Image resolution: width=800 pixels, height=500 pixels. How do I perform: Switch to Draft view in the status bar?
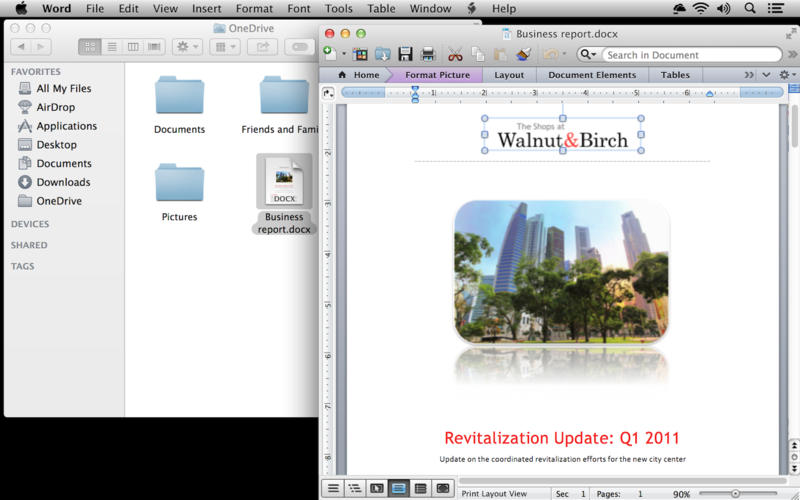coord(333,488)
